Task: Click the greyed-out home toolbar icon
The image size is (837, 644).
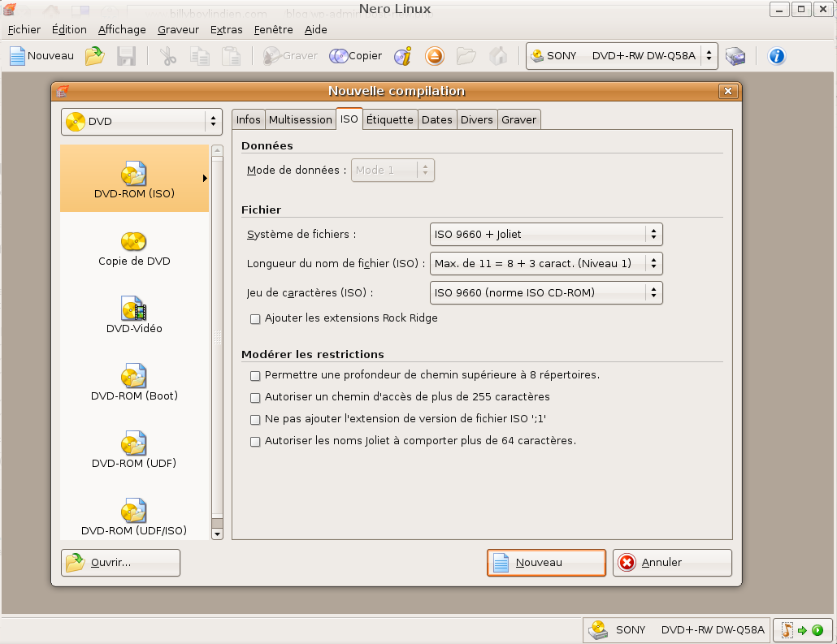Action: coord(498,56)
